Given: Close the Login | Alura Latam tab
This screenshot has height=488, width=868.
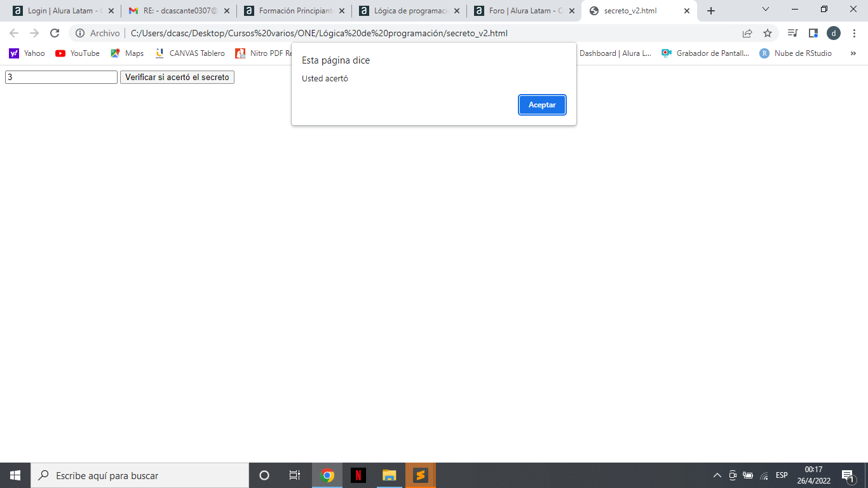Looking at the screenshot, I should (111, 11).
